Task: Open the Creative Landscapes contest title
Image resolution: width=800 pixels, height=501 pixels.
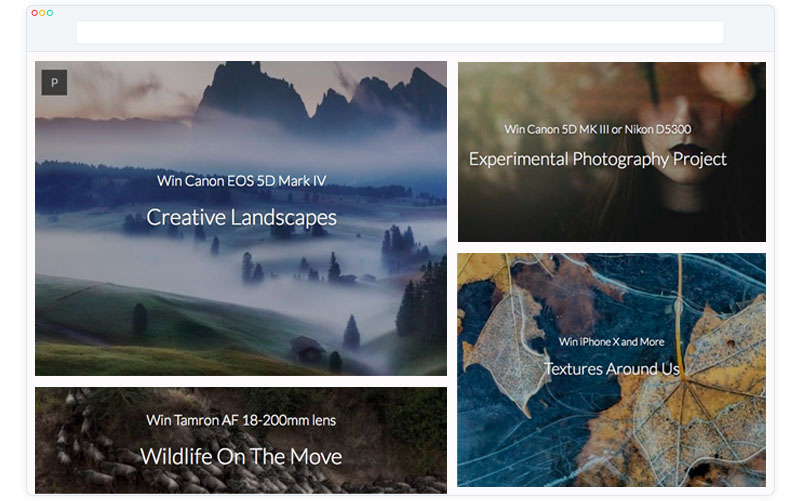Action: click(x=241, y=218)
